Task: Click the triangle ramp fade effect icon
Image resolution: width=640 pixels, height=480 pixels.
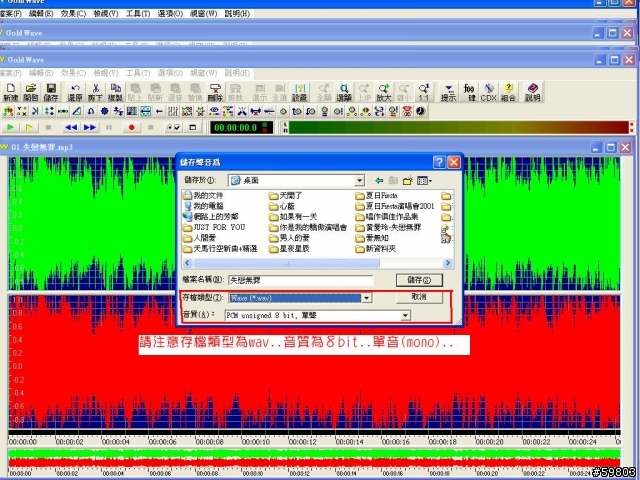Action: pyautogui.click(x=77, y=111)
